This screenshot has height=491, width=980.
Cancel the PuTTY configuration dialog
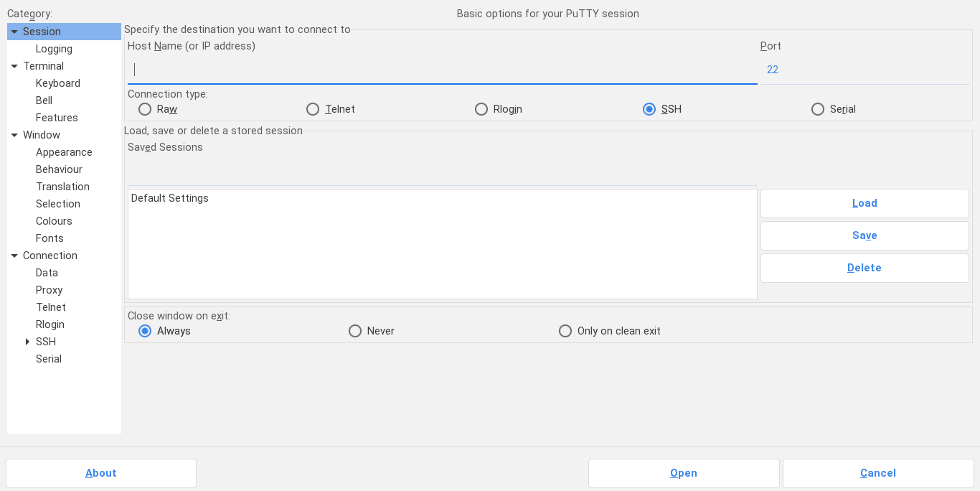tap(878, 473)
